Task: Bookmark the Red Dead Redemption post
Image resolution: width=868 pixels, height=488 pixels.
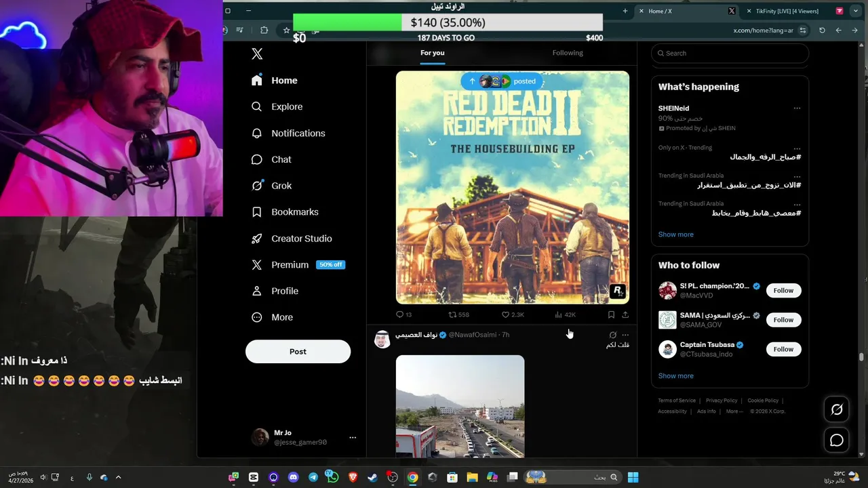Action: pos(611,314)
